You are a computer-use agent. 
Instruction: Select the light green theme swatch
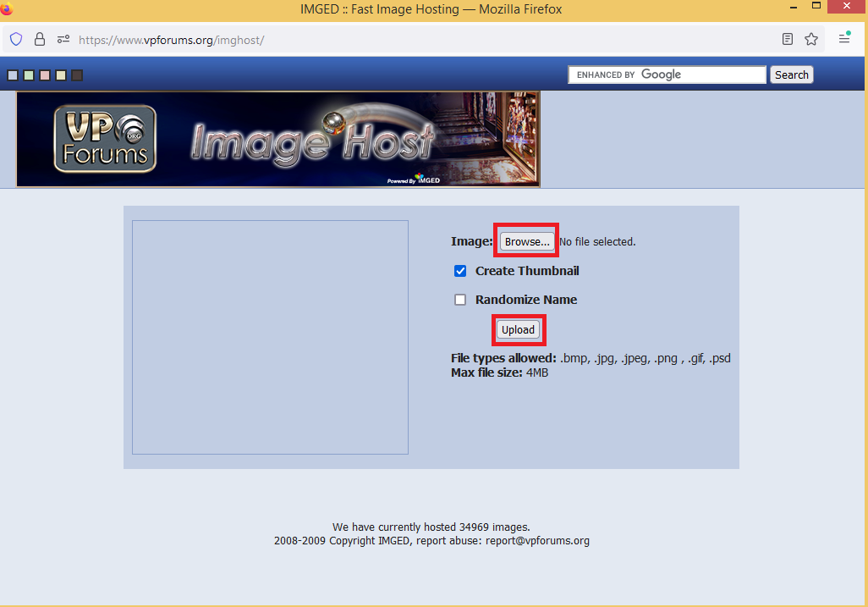29,75
